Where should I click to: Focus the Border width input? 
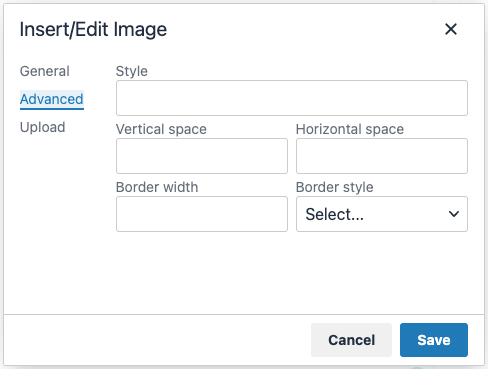tap(202, 214)
